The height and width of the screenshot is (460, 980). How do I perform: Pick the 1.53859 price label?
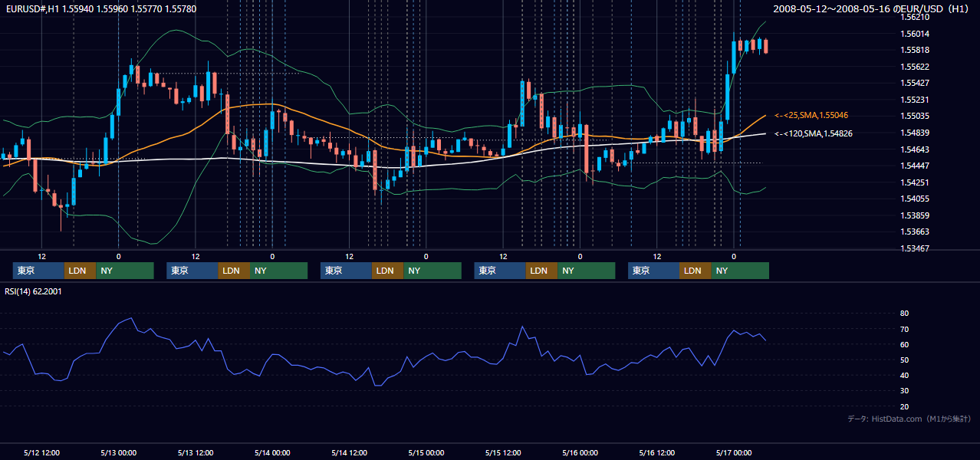pos(916,215)
